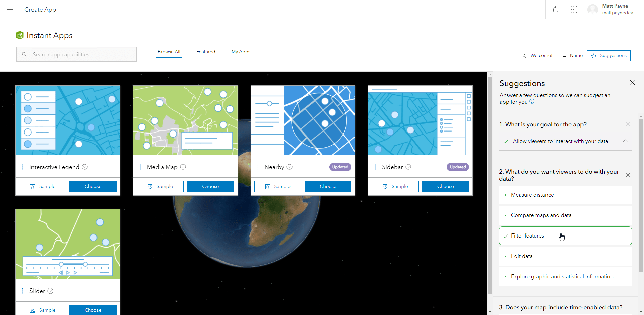
Task: Open the hamburger navigation menu
Action: 10,10
